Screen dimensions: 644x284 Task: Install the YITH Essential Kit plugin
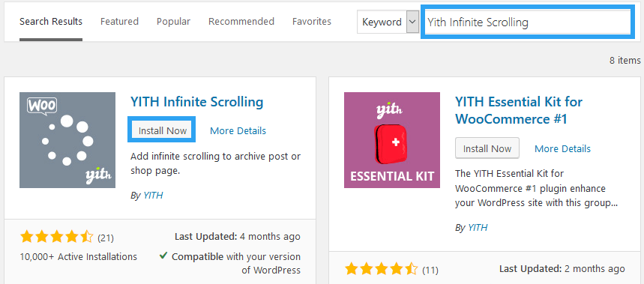[x=487, y=148]
